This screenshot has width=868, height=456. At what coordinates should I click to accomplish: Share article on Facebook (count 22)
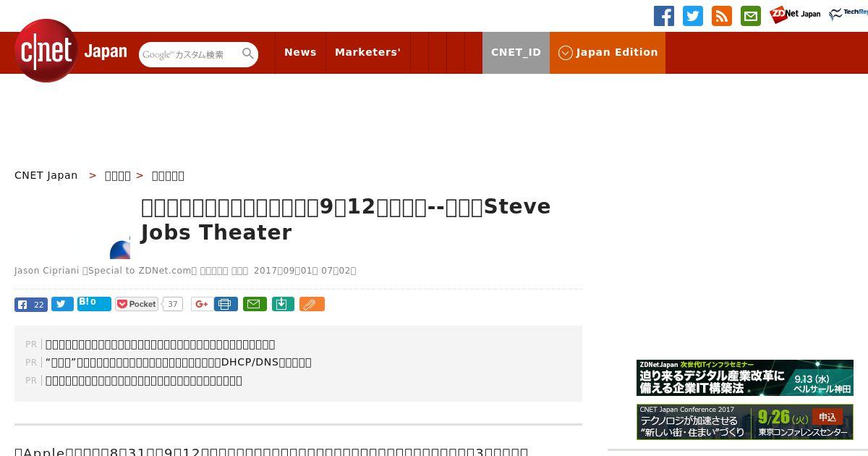click(x=31, y=304)
